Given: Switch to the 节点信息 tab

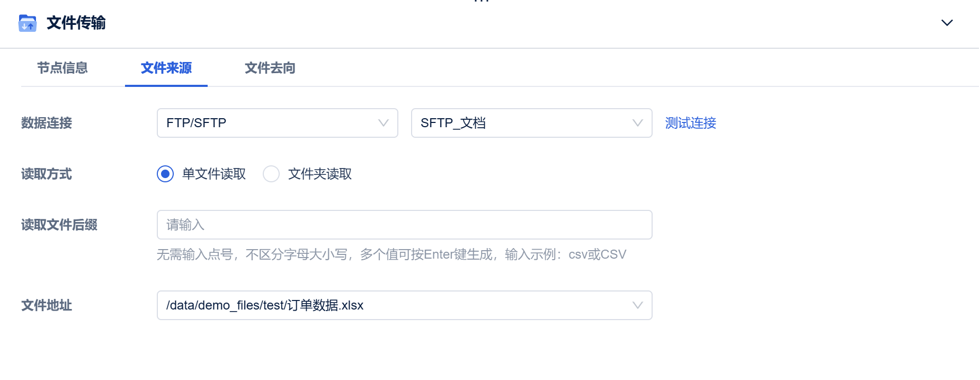Looking at the screenshot, I should [x=63, y=68].
